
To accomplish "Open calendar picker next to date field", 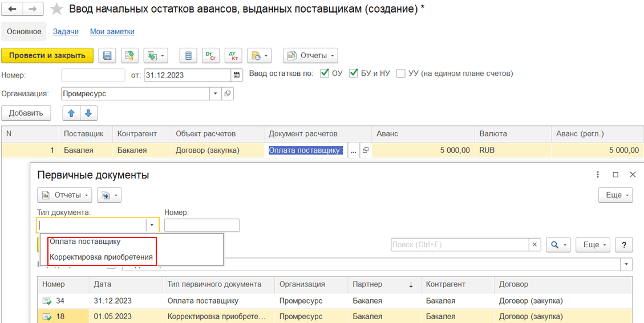I will [x=237, y=75].
